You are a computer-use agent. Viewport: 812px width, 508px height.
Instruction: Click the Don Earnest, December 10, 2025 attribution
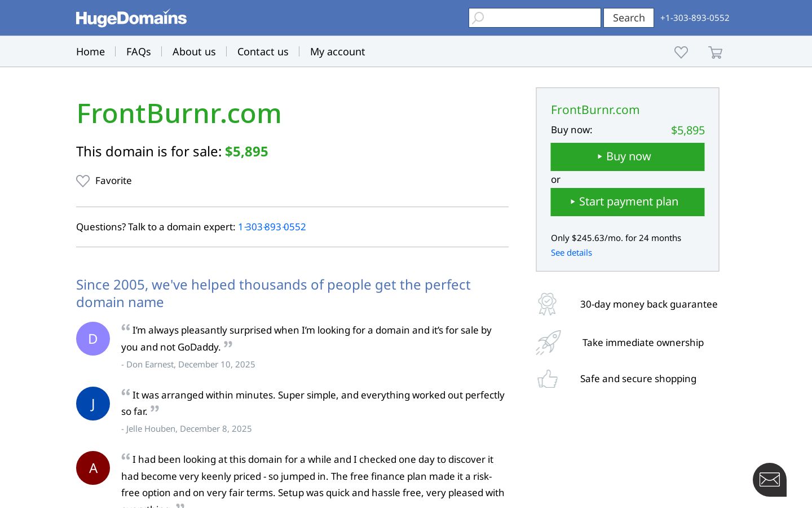click(x=188, y=365)
